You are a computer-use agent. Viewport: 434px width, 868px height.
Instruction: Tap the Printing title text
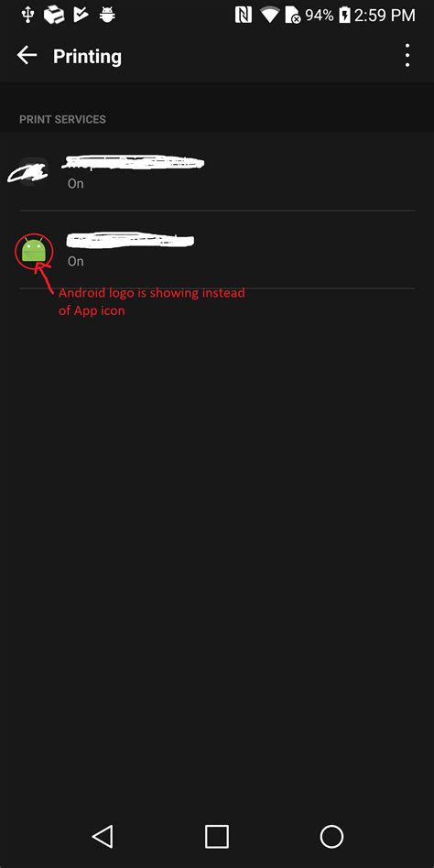pos(88,57)
